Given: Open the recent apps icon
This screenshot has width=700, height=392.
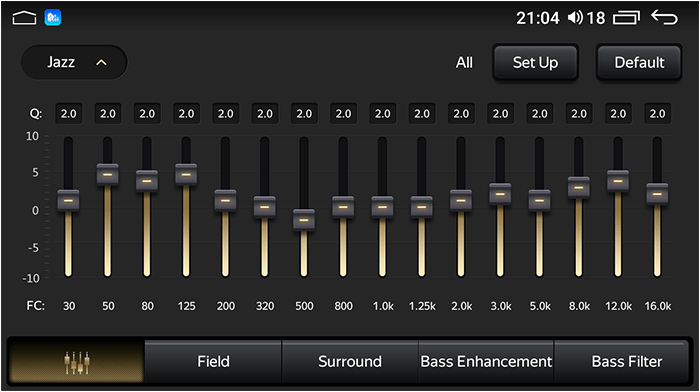Looking at the screenshot, I should click(626, 18).
